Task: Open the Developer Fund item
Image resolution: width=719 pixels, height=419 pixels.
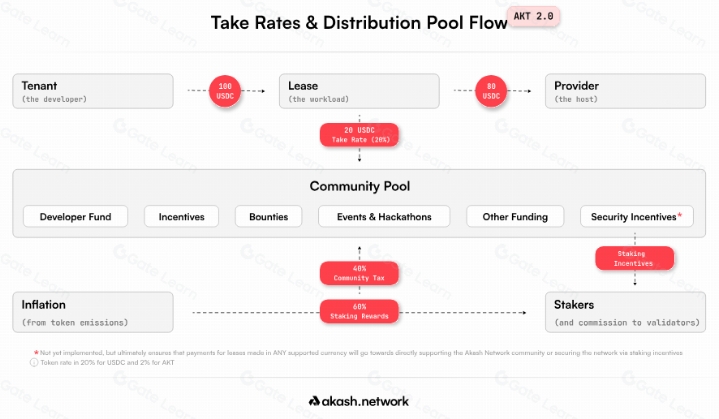Action: [x=76, y=216]
